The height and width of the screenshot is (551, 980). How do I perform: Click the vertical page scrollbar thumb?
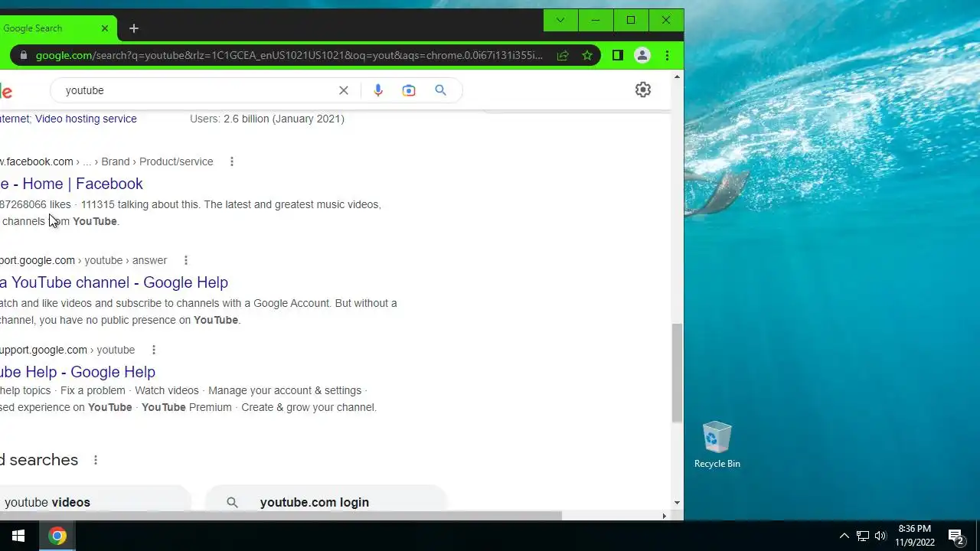click(677, 373)
